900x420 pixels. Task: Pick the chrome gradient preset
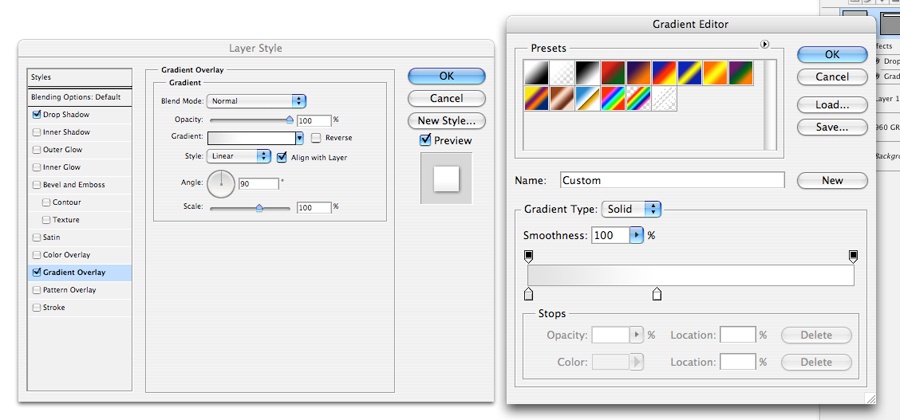pos(587,99)
